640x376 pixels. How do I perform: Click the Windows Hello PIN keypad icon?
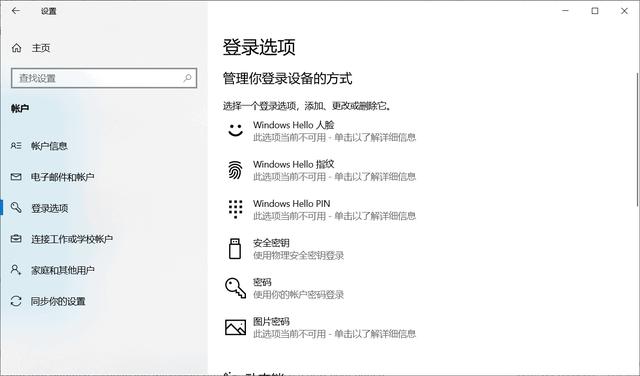235,209
